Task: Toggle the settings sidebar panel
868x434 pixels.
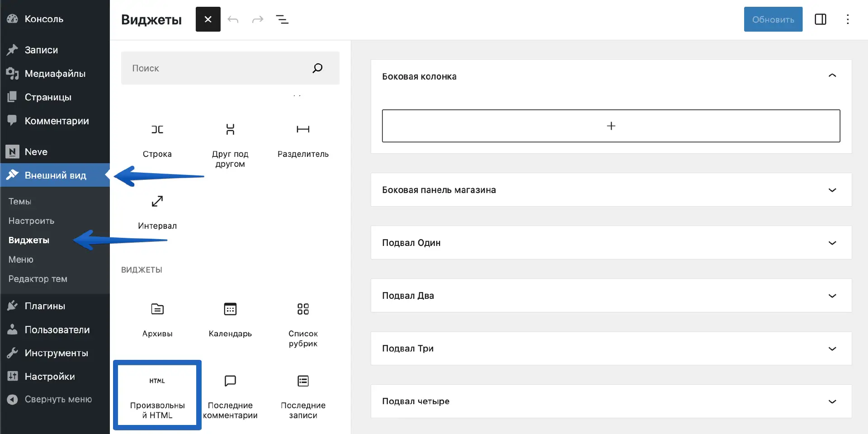Action: click(x=820, y=19)
